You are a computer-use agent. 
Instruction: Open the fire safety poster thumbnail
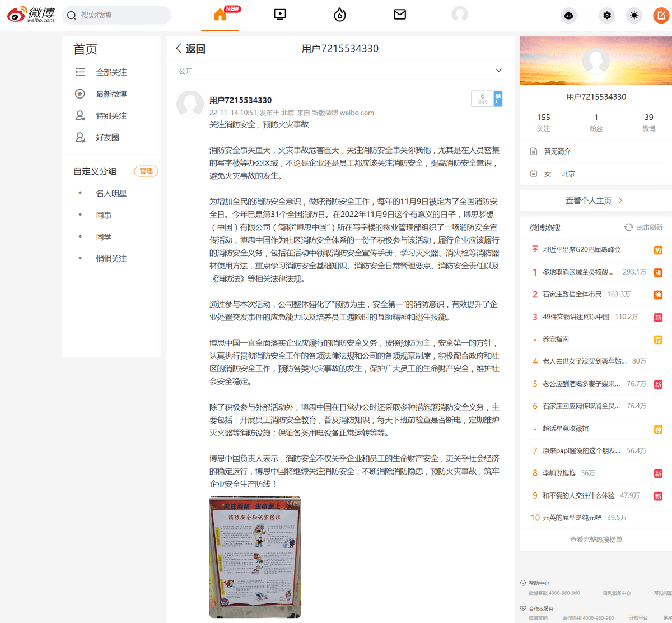[255, 557]
